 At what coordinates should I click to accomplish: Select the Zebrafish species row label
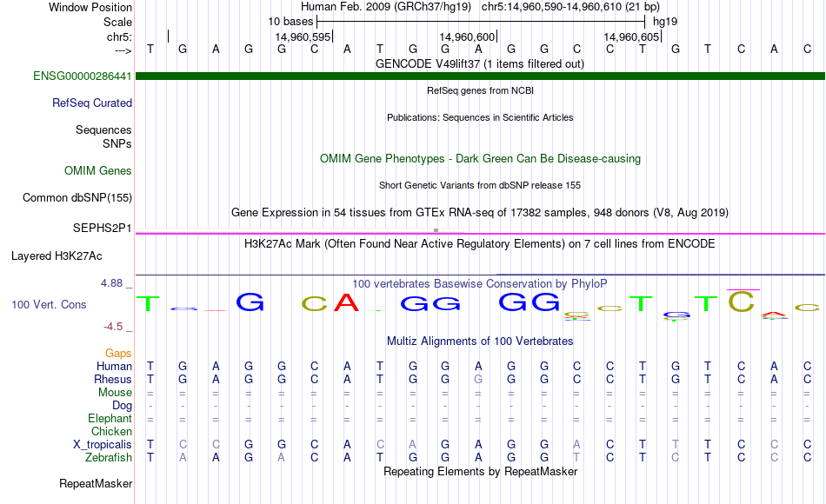(x=109, y=457)
